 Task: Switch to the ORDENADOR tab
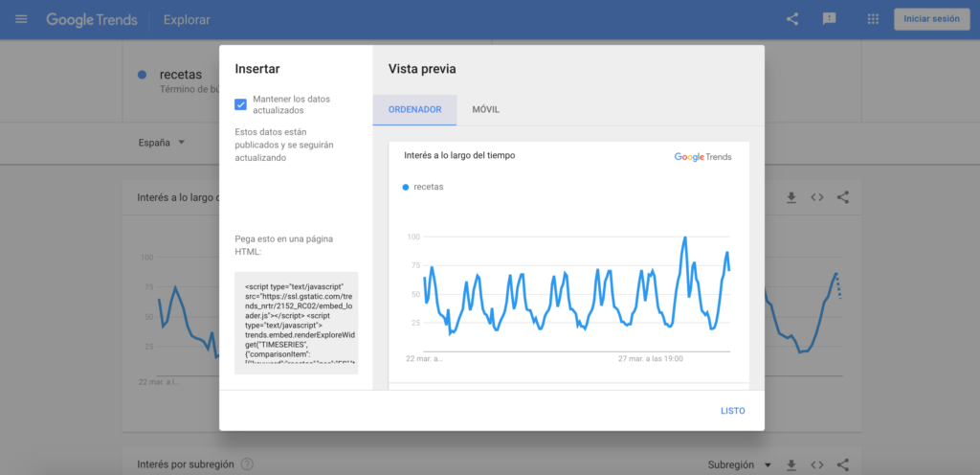pyautogui.click(x=415, y=109)
